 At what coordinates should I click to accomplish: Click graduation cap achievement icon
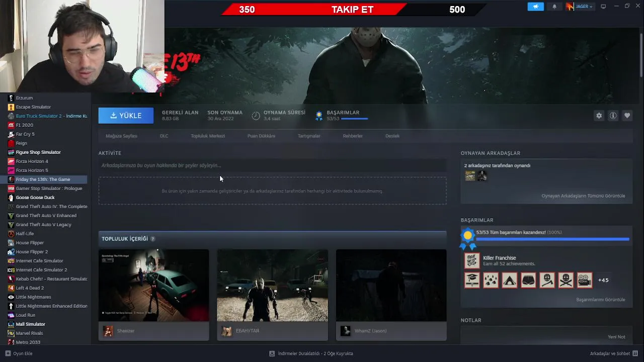point(472,280)
